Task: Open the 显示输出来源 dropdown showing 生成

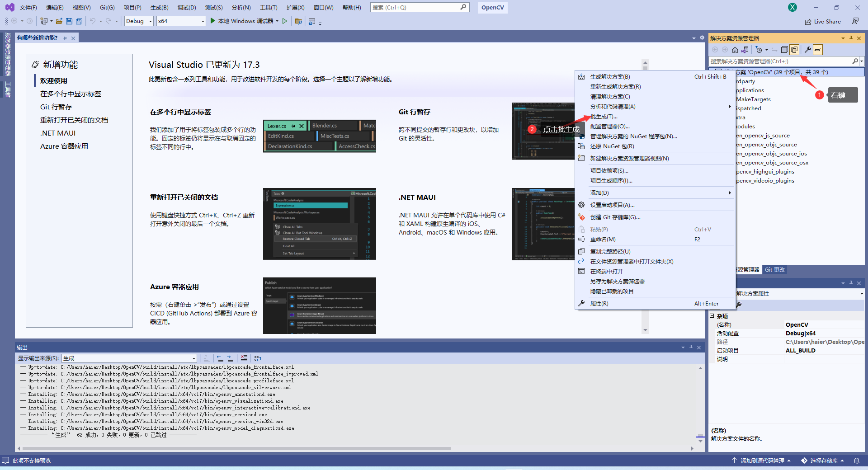Action: (129, 358)
